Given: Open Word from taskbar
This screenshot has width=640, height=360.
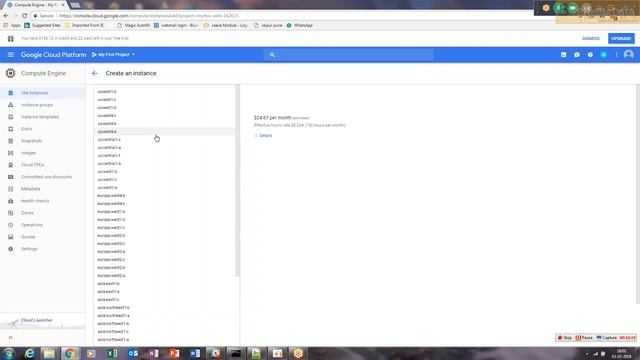Looking at the screenshot, I should coord(195,353).
